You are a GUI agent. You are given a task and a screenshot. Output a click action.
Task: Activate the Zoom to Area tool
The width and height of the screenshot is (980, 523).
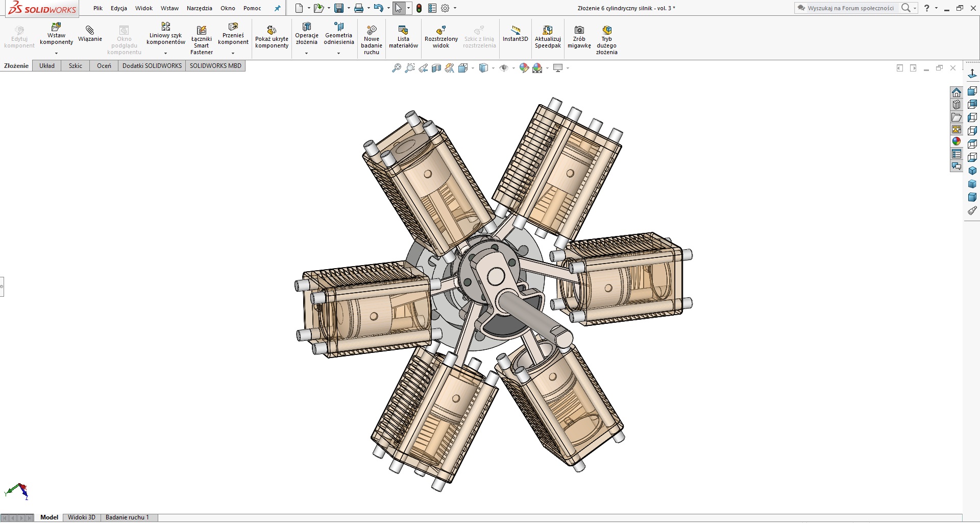409,67
